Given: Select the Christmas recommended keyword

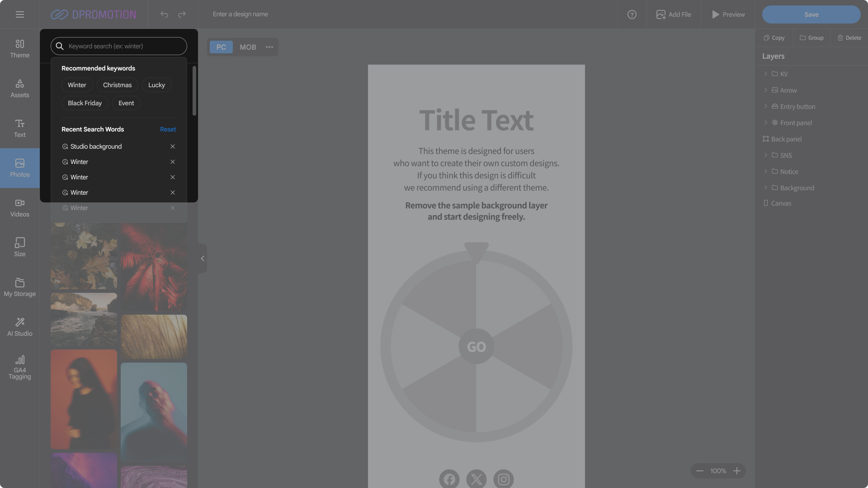Looking at the screenshot, I should pyautogui.click(x=118, y=85).
